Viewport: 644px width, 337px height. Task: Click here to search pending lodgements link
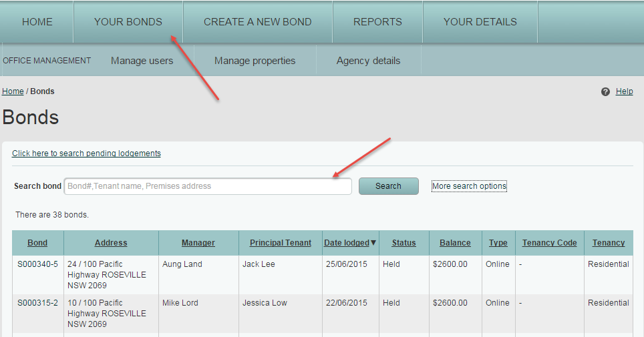pos(86,153)
